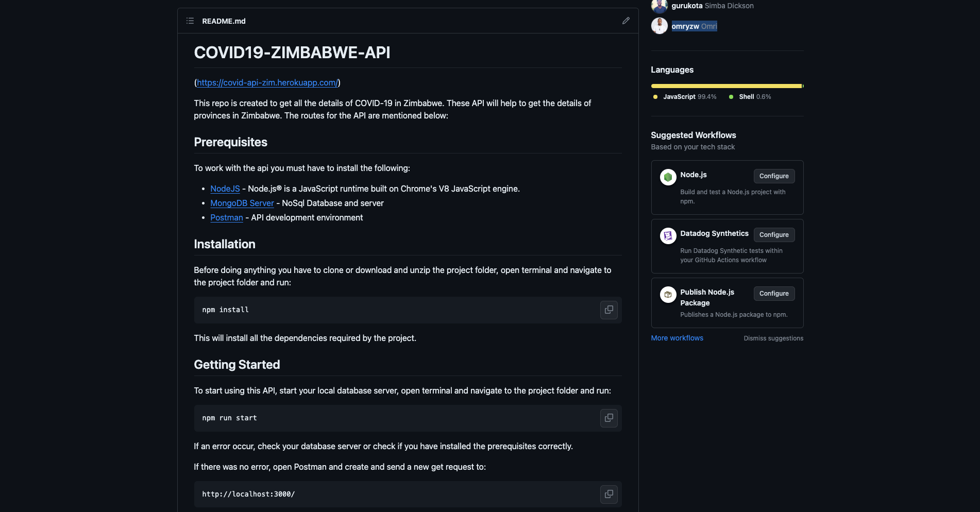This screenshot has width=980, height=512.
Task: Click the Publish Node.js Package icon
Action: tap(668, 295)
